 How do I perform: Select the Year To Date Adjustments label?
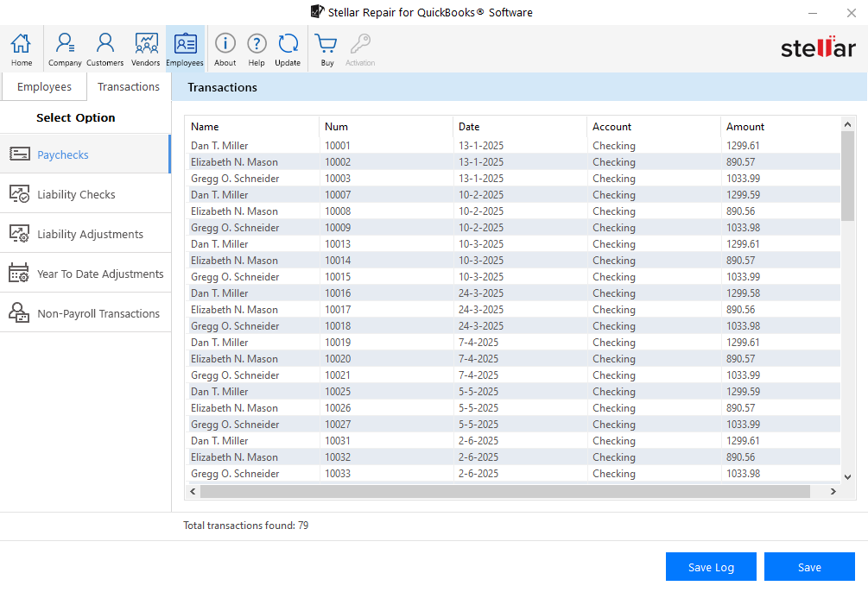pyautogui.click(x=100, y=274)
